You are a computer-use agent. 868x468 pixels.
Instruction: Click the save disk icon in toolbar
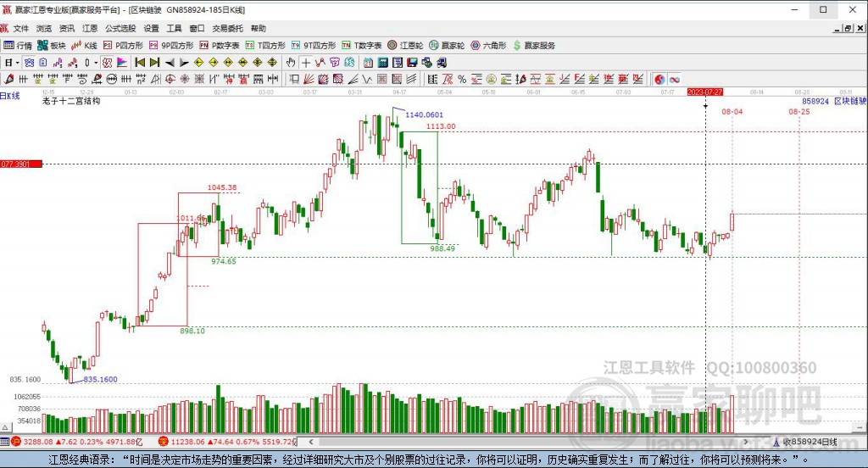point(413,63)
